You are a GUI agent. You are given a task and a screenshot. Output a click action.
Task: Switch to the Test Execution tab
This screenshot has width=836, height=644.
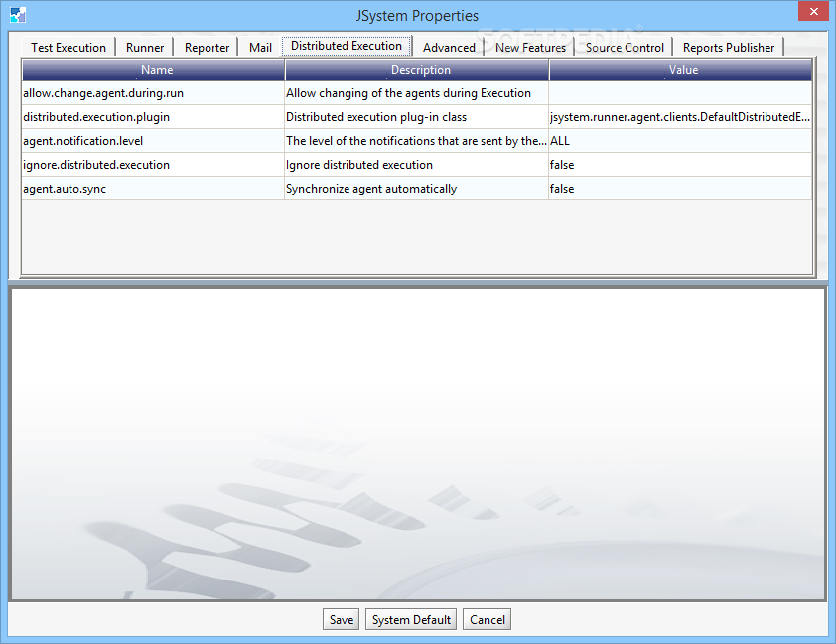tap(69, 48)
